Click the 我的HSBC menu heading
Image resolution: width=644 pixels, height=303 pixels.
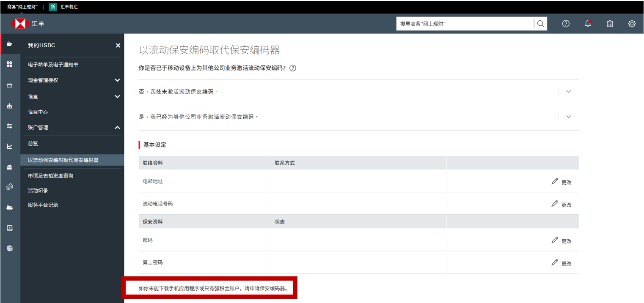point(41,45)
